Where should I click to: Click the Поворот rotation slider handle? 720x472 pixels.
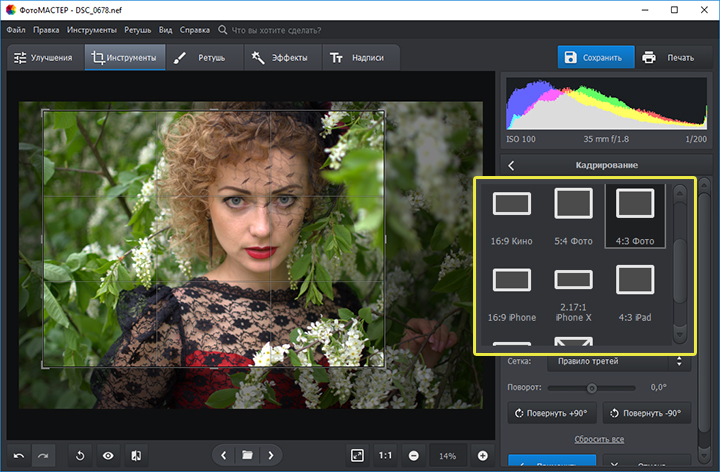(x=591, y=387)
